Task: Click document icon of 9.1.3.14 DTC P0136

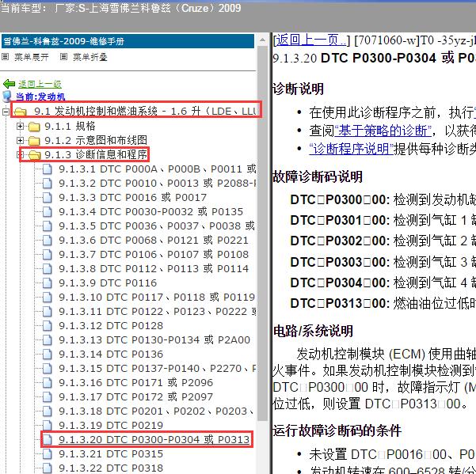Action: point(47,355)
